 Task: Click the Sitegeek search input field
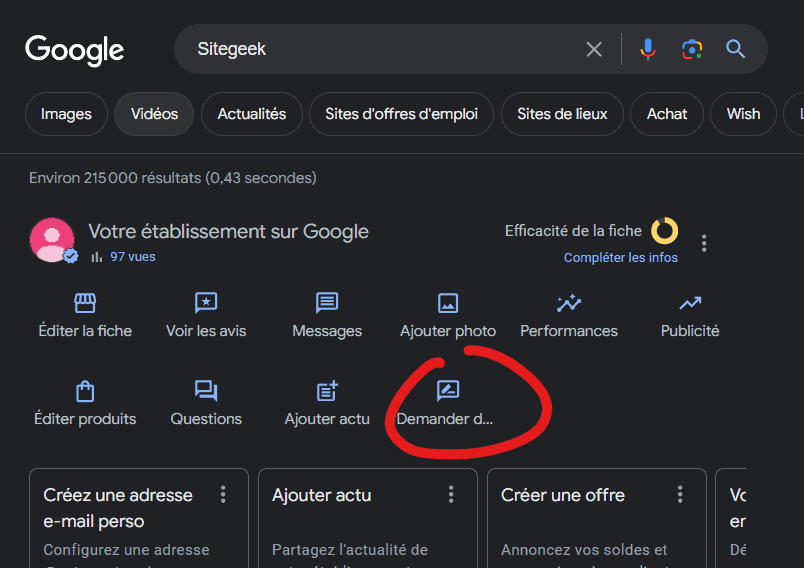click(380, 49)
